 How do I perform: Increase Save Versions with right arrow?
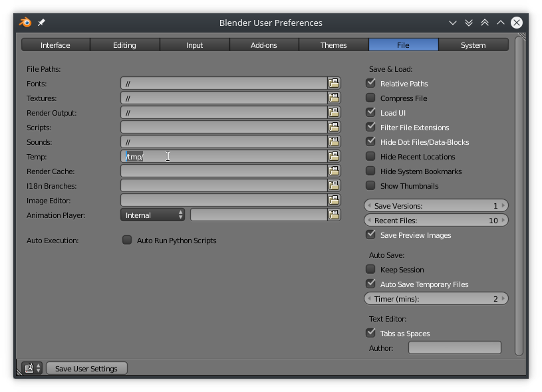(503, 205)
